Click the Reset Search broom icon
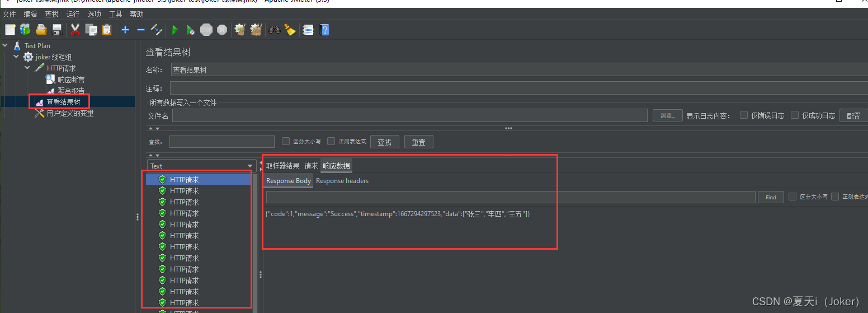This screenshot has height=313, width=868. 290,30
